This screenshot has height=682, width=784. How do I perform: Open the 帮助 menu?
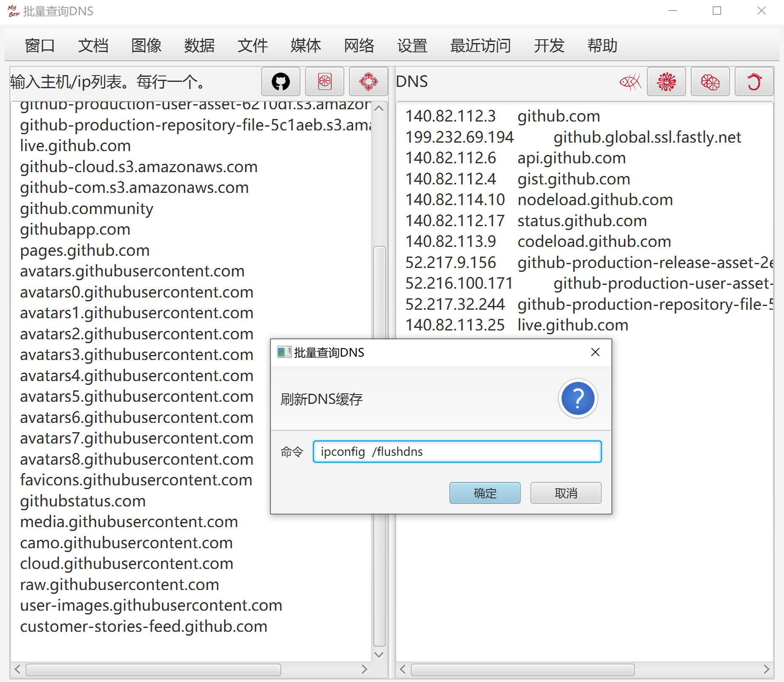click(602, 46)
